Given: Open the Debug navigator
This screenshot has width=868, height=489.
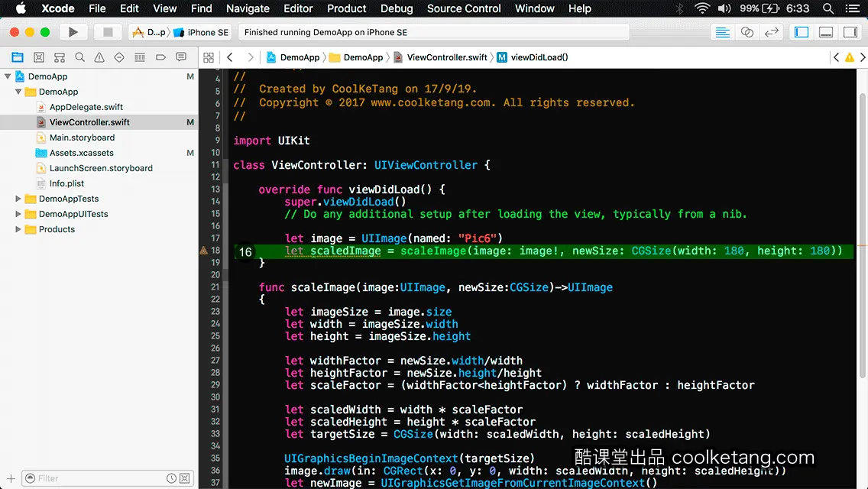Looking at the screenshot, I should [x=140, y=57].
